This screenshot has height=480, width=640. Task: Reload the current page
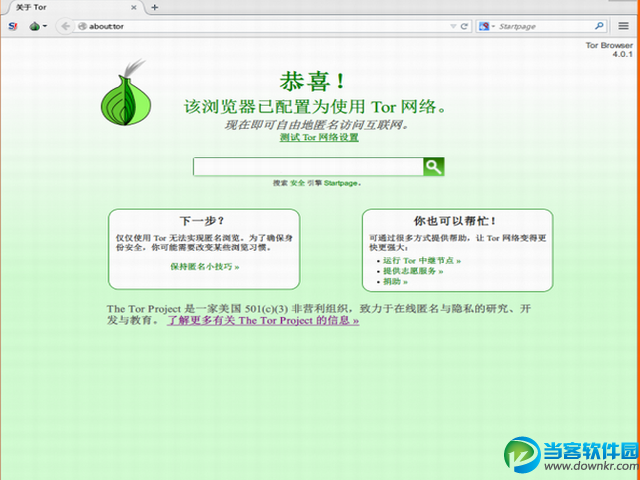[464, 26]
